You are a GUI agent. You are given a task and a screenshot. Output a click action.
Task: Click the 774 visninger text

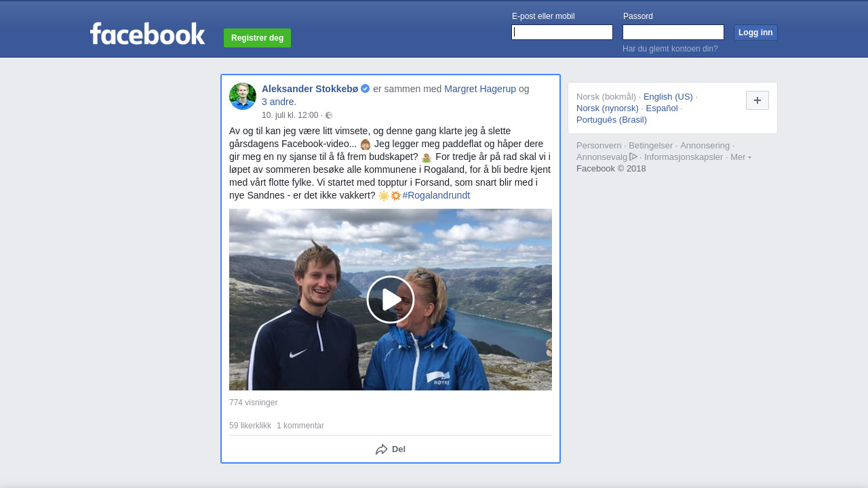[x=254, y=403]
